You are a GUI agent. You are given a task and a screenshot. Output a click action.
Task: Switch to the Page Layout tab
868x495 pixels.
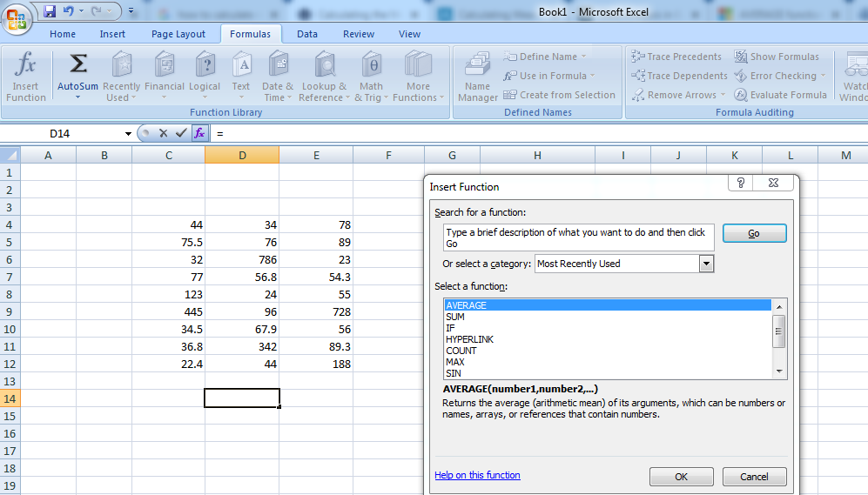(178, 34)
